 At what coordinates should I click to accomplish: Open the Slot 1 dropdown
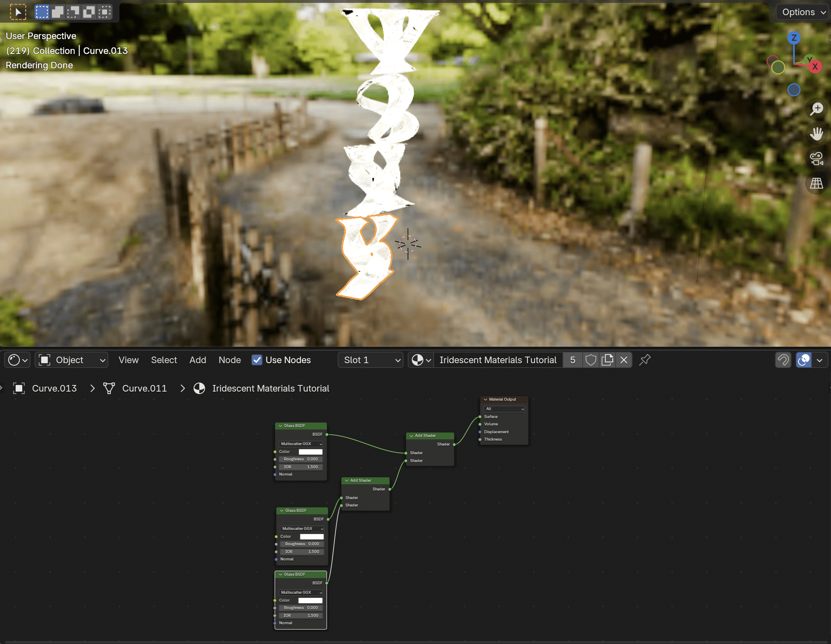(x=371, y=360)
